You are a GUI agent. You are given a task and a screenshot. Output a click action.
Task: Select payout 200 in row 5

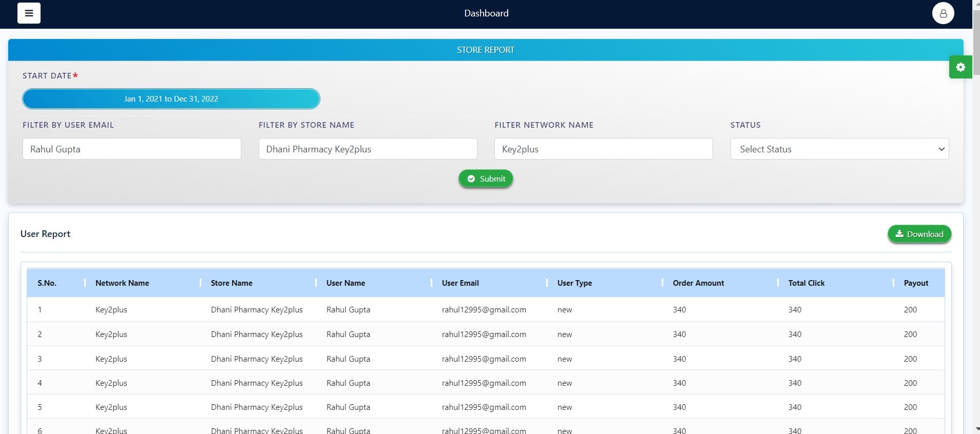pos(910,407)
